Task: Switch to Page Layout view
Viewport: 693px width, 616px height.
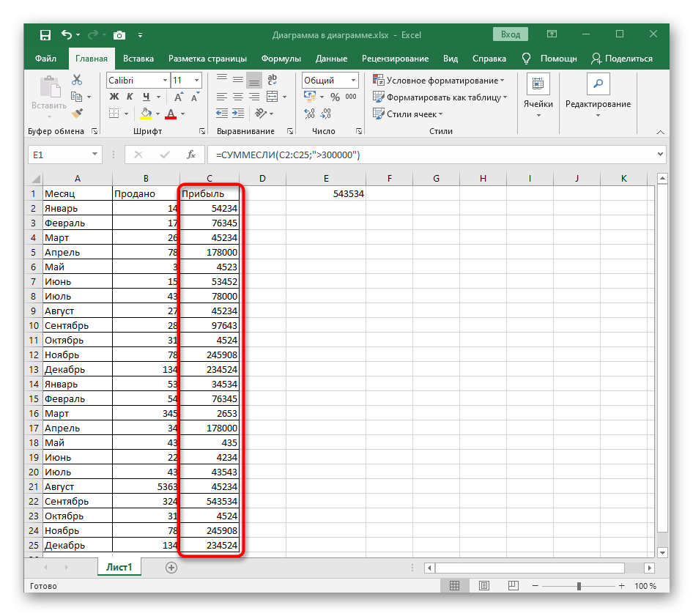Action: click(x=484, y=586)
